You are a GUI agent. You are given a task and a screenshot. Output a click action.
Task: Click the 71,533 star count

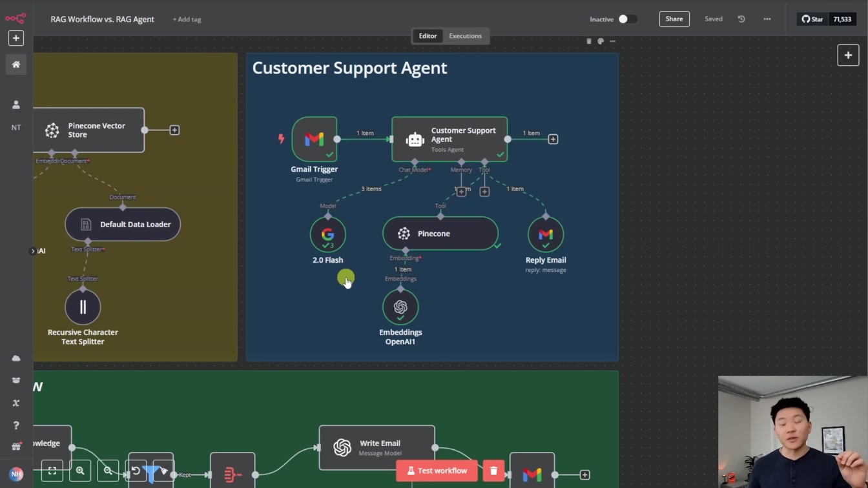click(x=842, y=19)
